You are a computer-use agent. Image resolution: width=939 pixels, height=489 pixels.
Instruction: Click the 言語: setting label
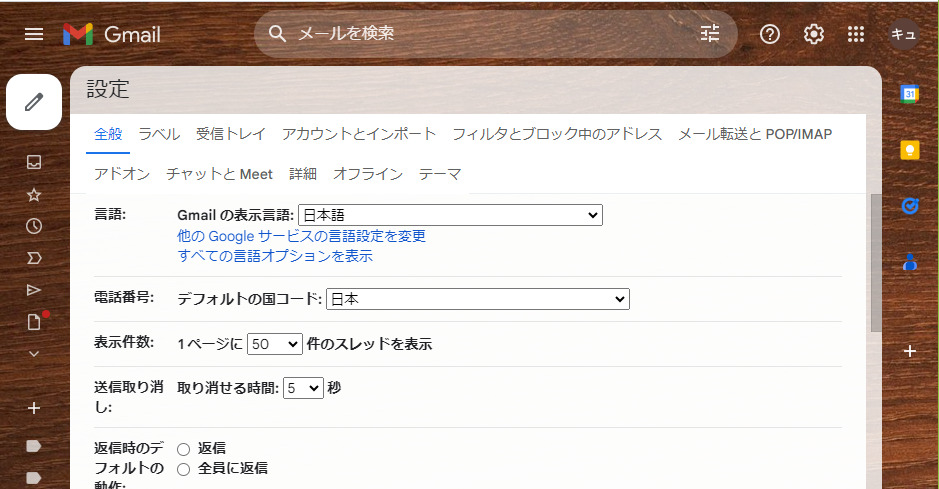[x=110, y=214]
